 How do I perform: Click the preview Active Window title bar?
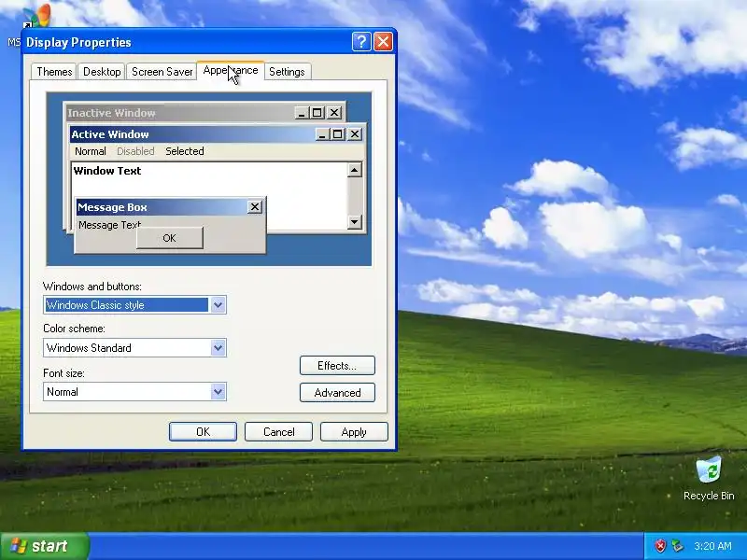(218, 134)
